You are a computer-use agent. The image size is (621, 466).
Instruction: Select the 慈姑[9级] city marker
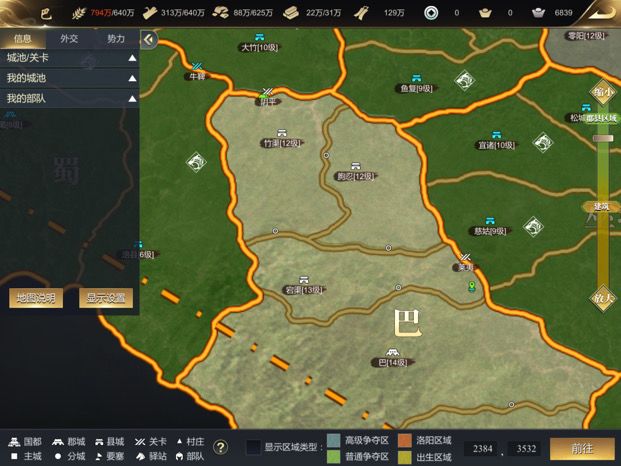[490, 221]
